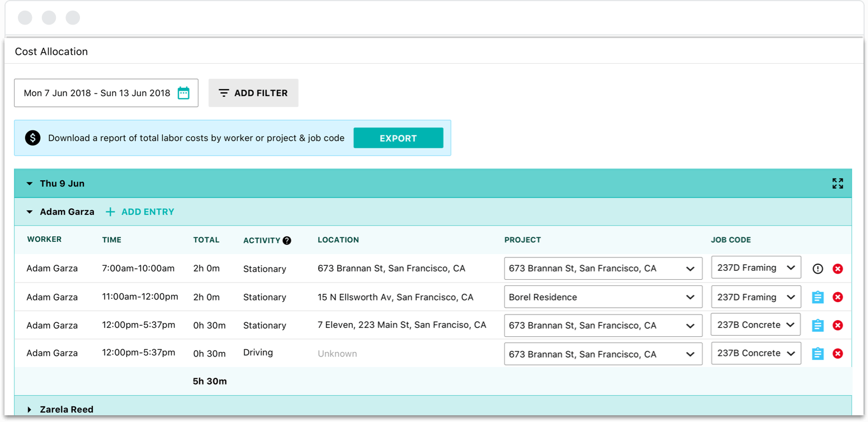This screenshot has height=422, width=868.
Task: Open the calendar icon in date range field
Action: pos(183,93)
